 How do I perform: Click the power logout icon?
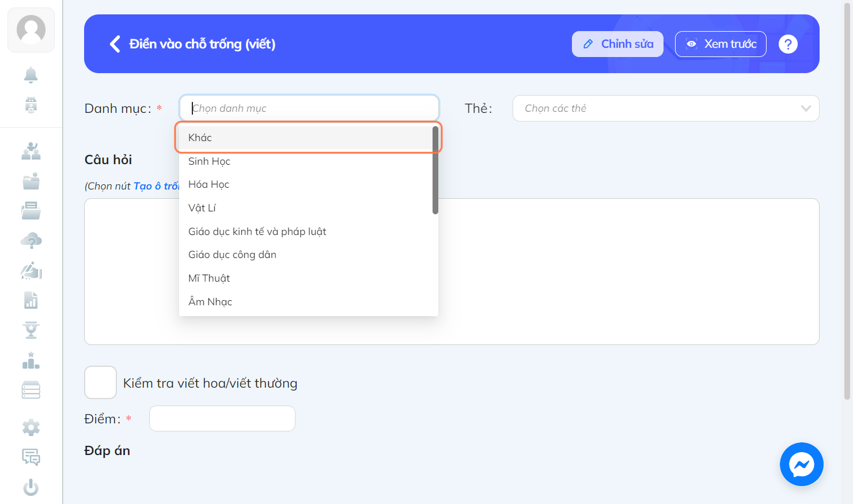tap(31, 487)
